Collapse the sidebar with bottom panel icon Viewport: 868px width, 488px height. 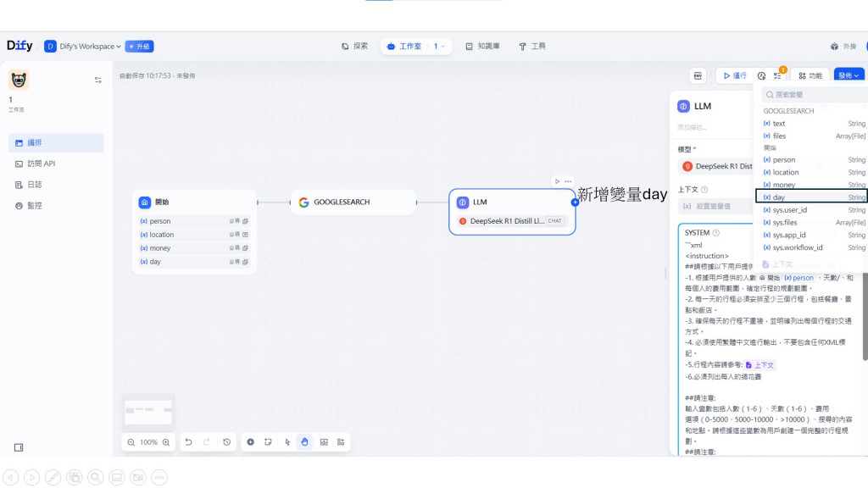pyautogui.click(x=19, y=447)
